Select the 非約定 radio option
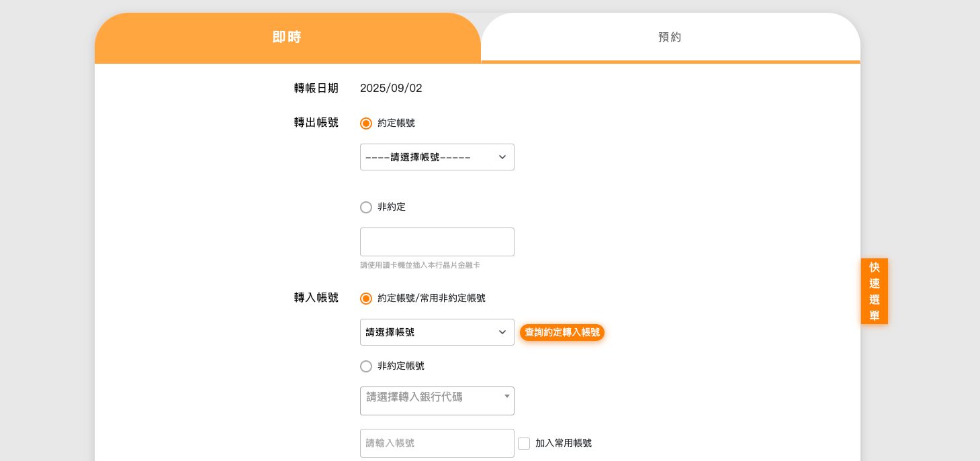The width and height of the screenshot is (980, 461). click(366, 207)
